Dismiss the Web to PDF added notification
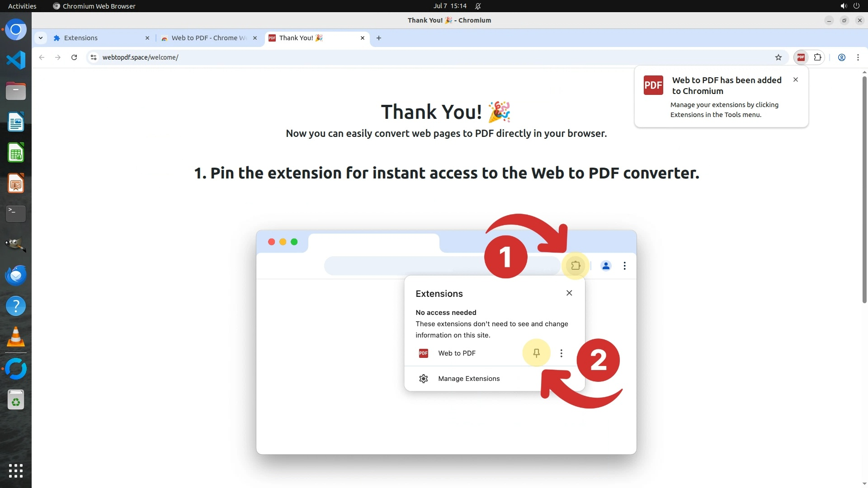This screenshot has width=868, height=488. [x=796, y=80]
